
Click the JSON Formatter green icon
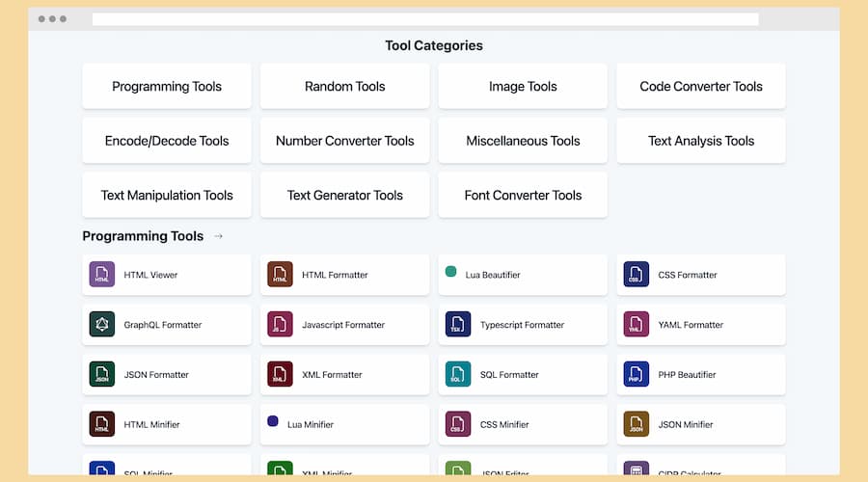[x=102, y=374]
